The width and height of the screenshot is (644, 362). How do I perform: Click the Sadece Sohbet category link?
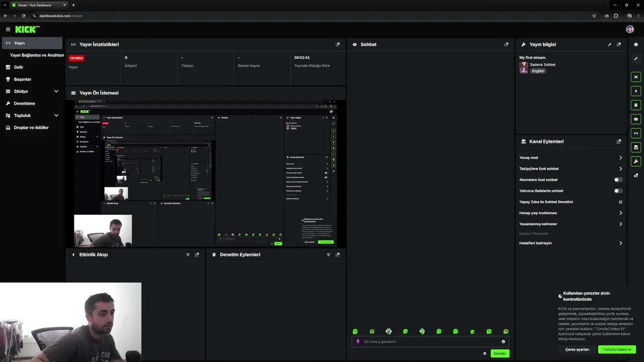point(542,64)
